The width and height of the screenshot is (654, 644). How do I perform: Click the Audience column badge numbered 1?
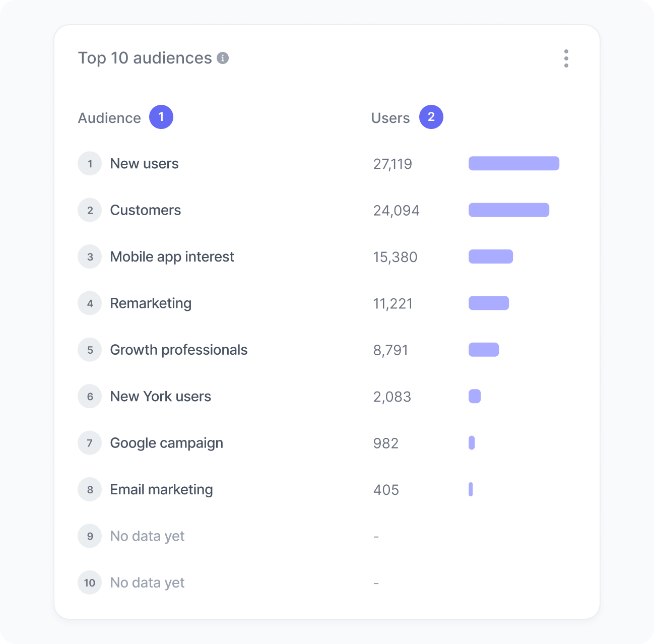coord(161,117)
